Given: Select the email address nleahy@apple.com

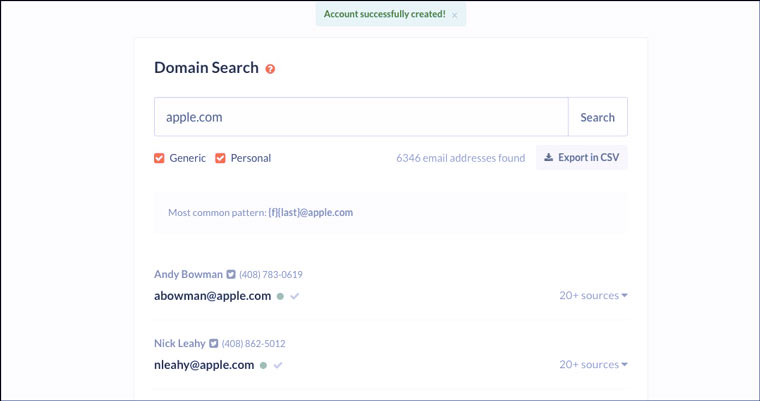Looking at the screenshot, I should pos(204,365).
